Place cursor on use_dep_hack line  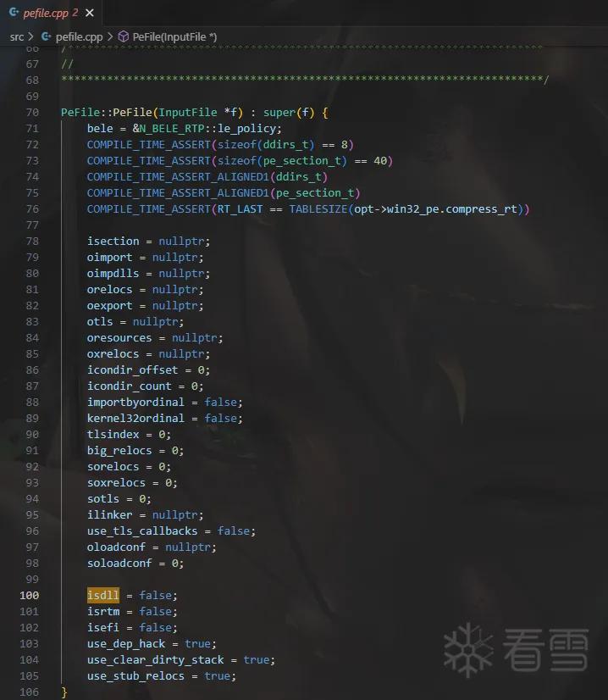point(152,644)
